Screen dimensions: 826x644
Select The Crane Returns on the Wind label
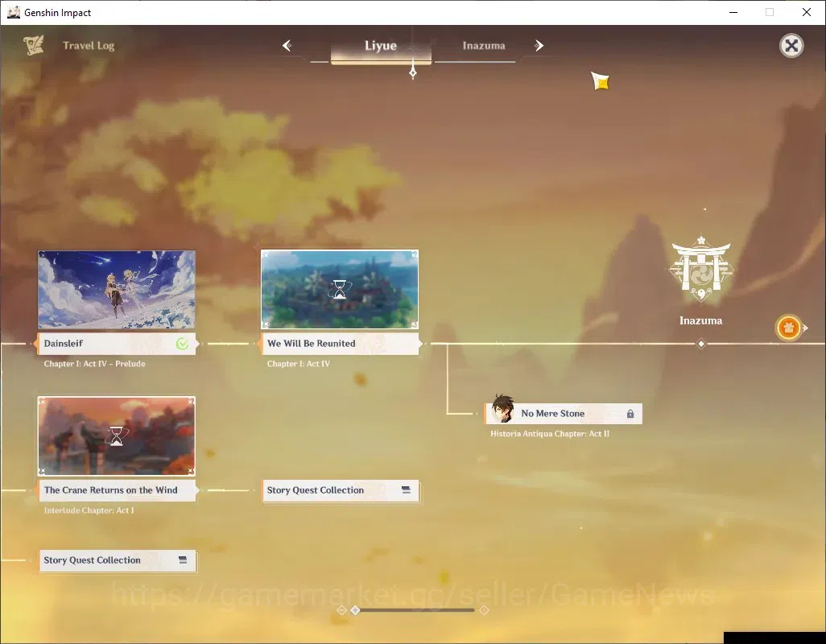click(x=117, y=490)
